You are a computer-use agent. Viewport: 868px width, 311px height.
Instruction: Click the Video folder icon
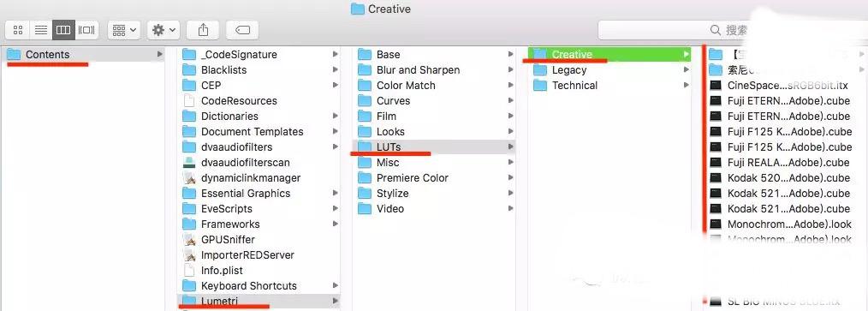[x=365, y=209]
